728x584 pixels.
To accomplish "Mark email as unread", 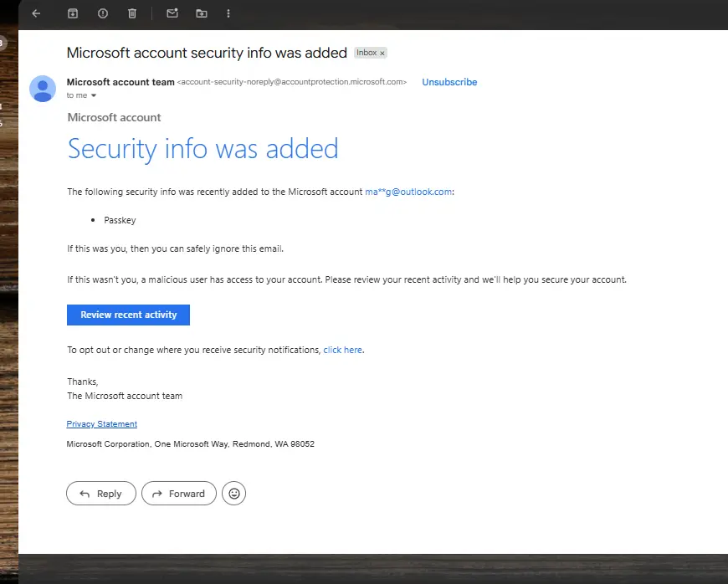I will coord(172,13).
